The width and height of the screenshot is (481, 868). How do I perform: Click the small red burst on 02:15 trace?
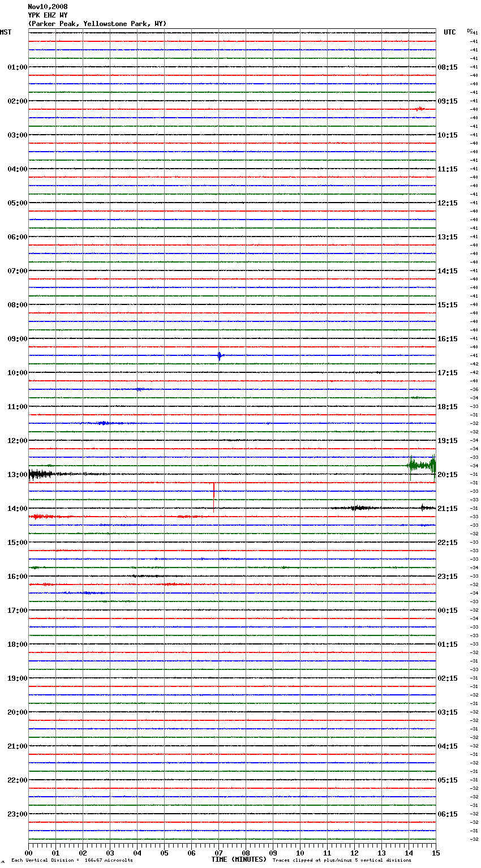pyautogui.click(x=420, y=109)
